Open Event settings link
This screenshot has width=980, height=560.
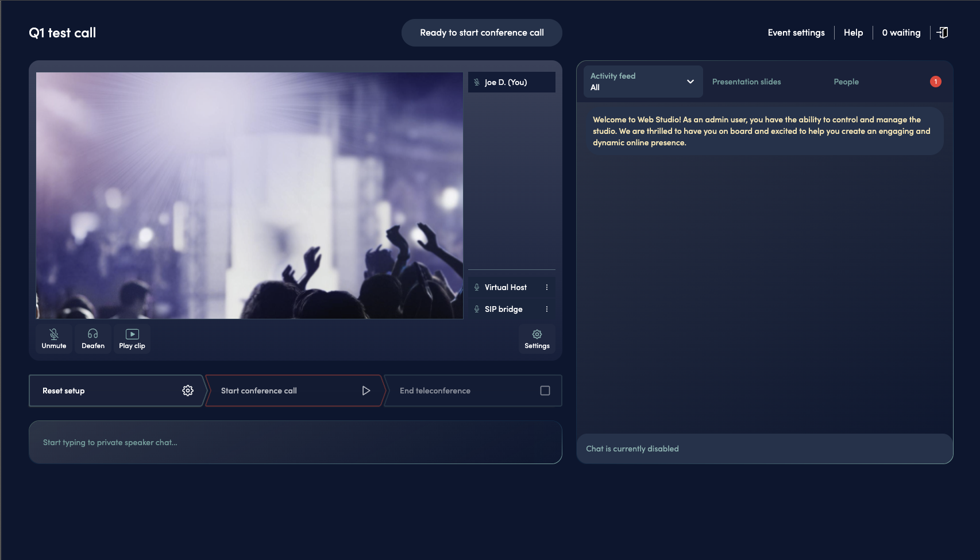[796, 33]
